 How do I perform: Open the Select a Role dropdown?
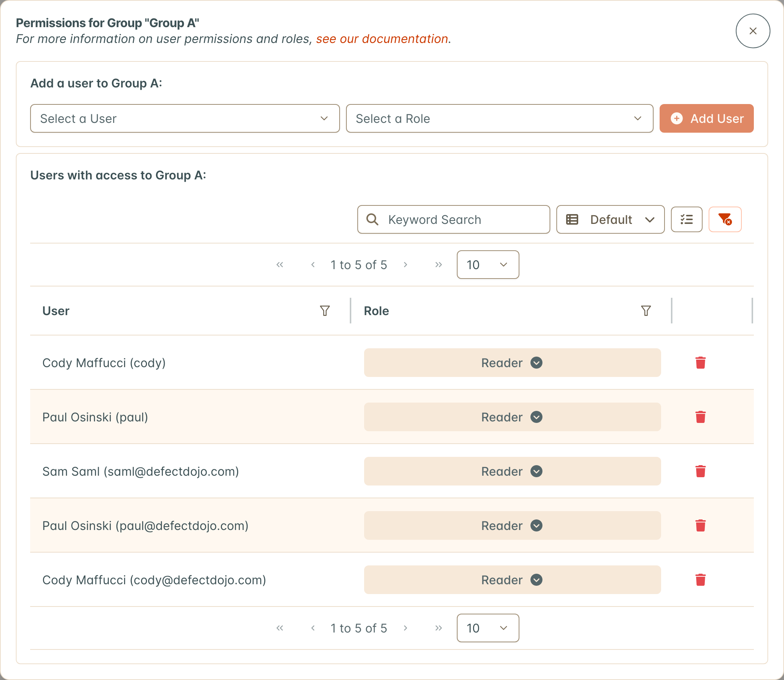click(499, 118)
